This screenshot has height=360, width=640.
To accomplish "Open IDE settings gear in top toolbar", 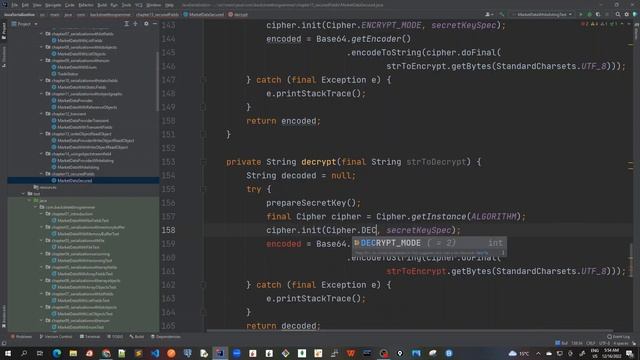I will point(627,14).
